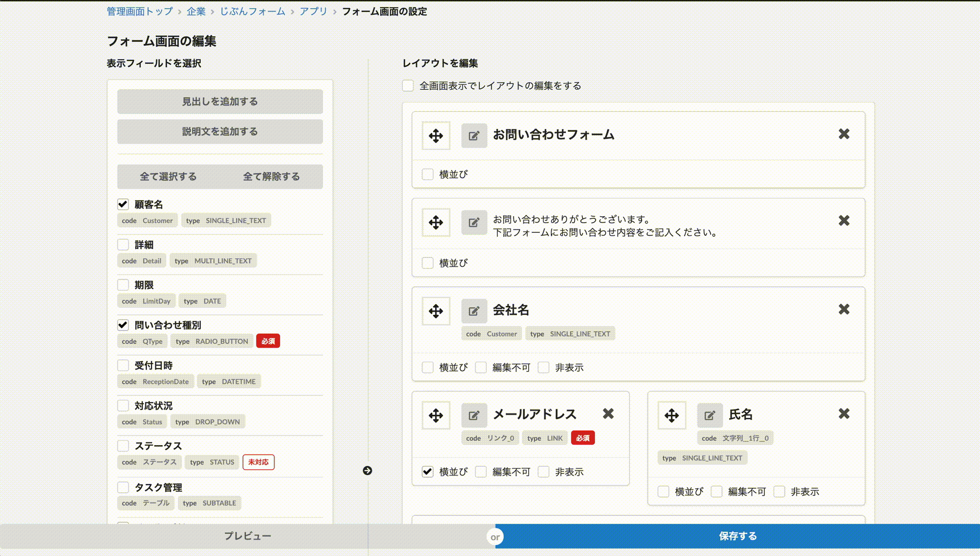Open the プレビュー button
The image size is (980, 556).
click(x=247, y=536)
